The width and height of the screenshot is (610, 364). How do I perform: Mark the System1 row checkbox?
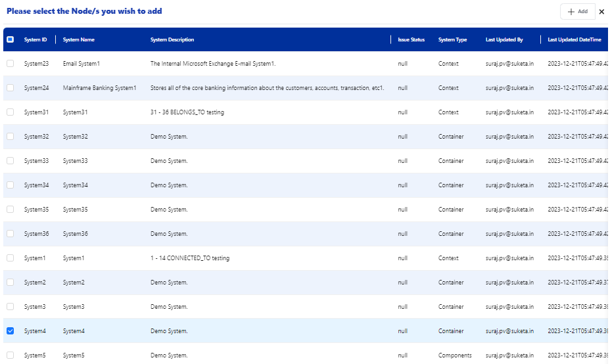click(x=10, y=258)
